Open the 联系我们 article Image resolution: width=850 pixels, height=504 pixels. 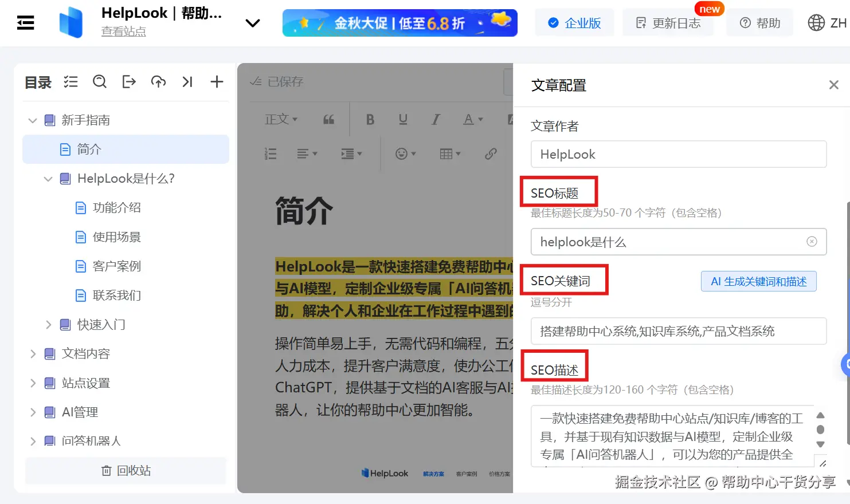point(117,296)
